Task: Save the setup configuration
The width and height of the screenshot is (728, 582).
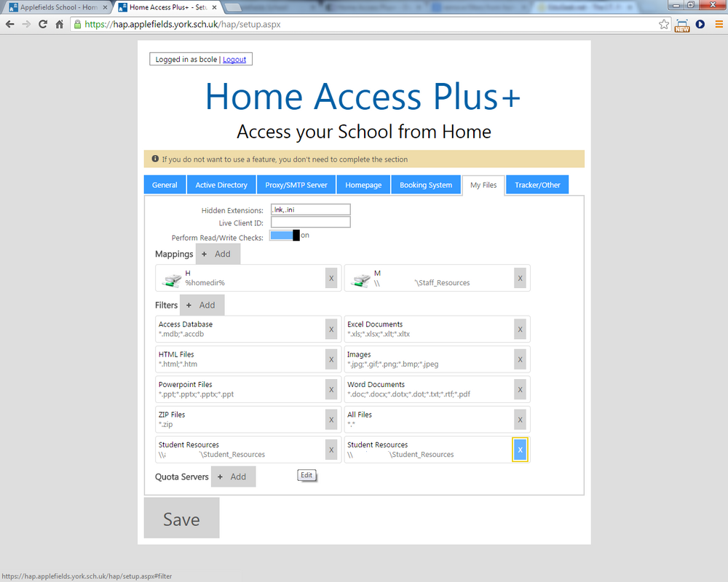Action: [x=181, y=518]
